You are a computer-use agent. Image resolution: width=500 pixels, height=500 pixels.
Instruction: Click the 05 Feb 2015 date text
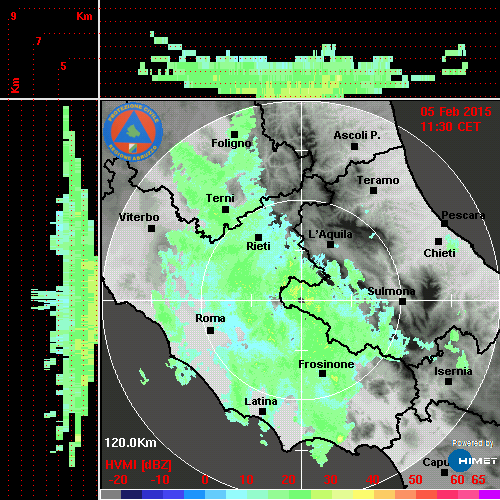click(456, 112)
